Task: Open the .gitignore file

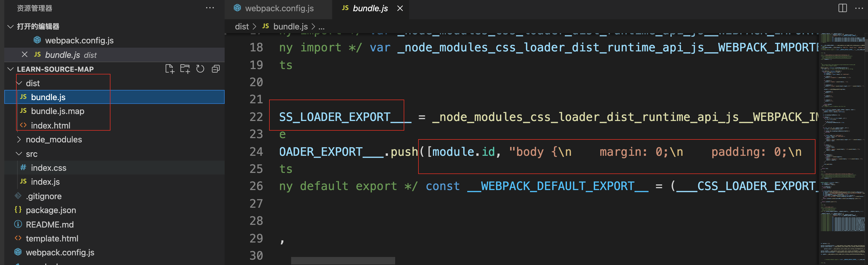Action: pos(114,196)
